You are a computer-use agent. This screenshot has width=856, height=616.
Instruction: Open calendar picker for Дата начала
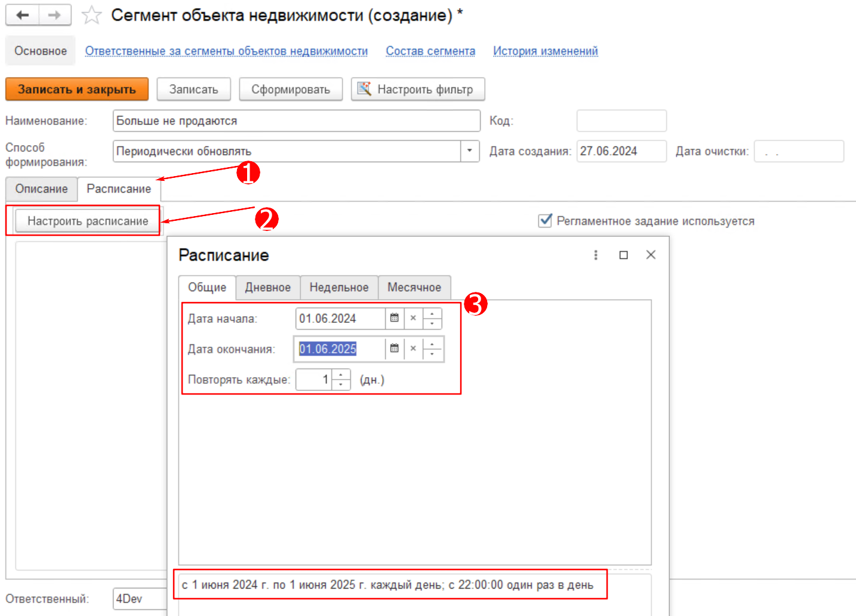(x=394, y=318)
